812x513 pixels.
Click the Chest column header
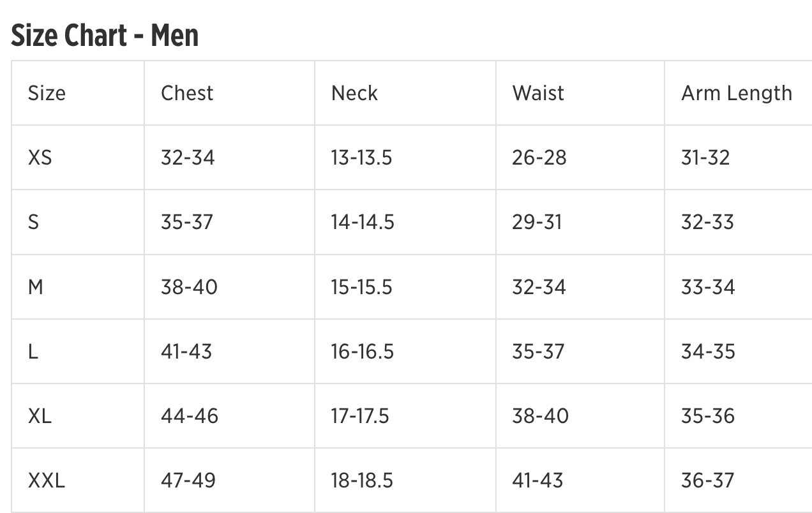click(187, 93)
